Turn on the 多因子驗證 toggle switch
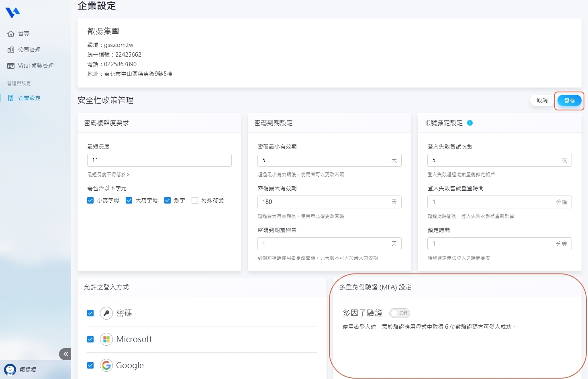Viewport: 588px width, 379px height. [399, 313]
